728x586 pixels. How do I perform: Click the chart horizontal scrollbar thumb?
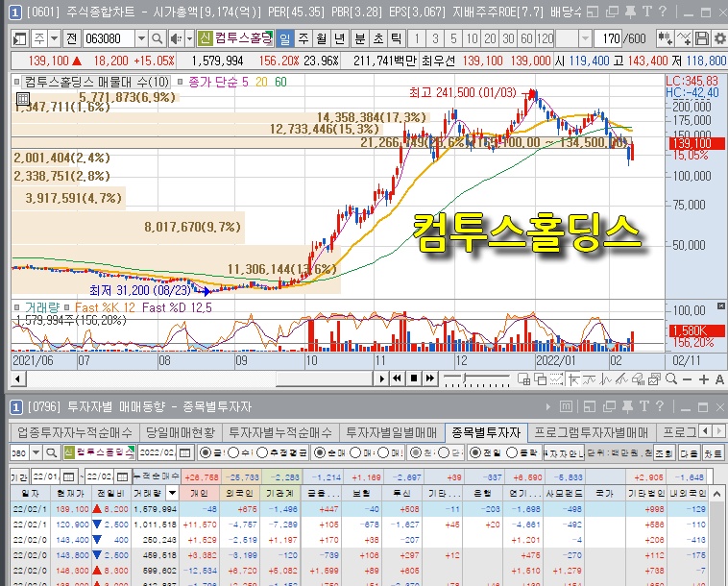[x=324, y=378]
